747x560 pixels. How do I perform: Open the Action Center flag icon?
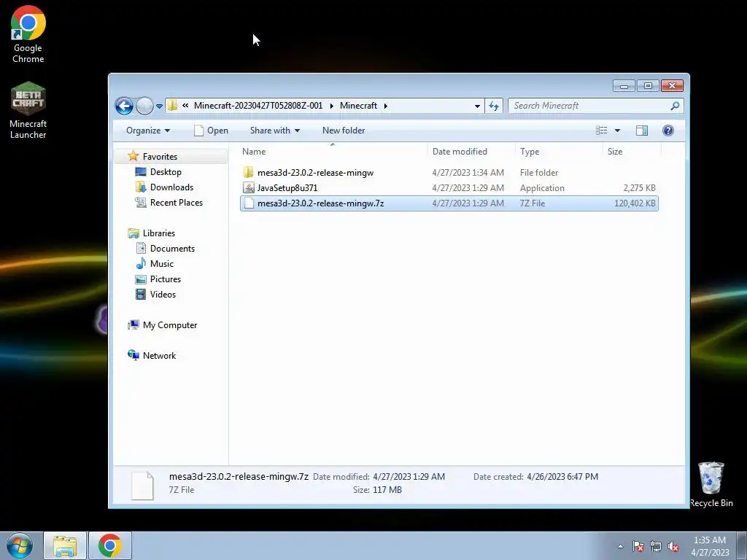pos(638,546)
